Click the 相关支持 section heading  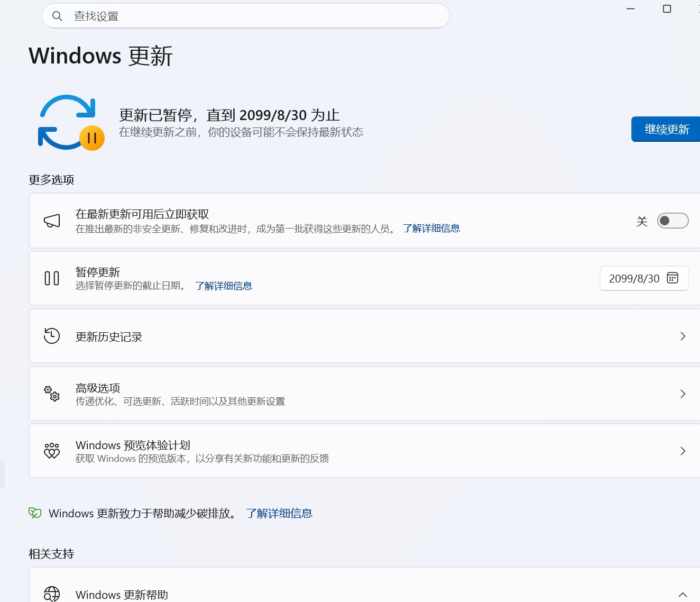pyautogui.click(x=51, y=554)
